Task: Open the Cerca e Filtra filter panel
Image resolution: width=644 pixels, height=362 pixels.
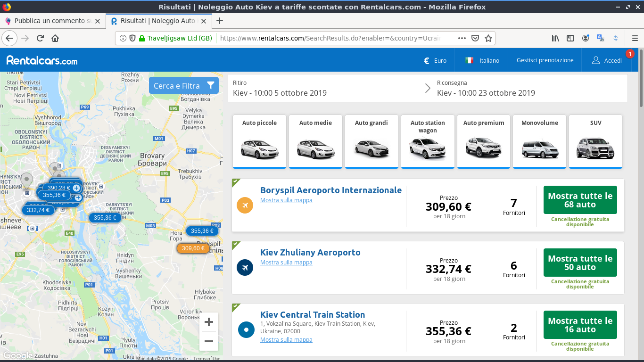Action: coord(184,86)
